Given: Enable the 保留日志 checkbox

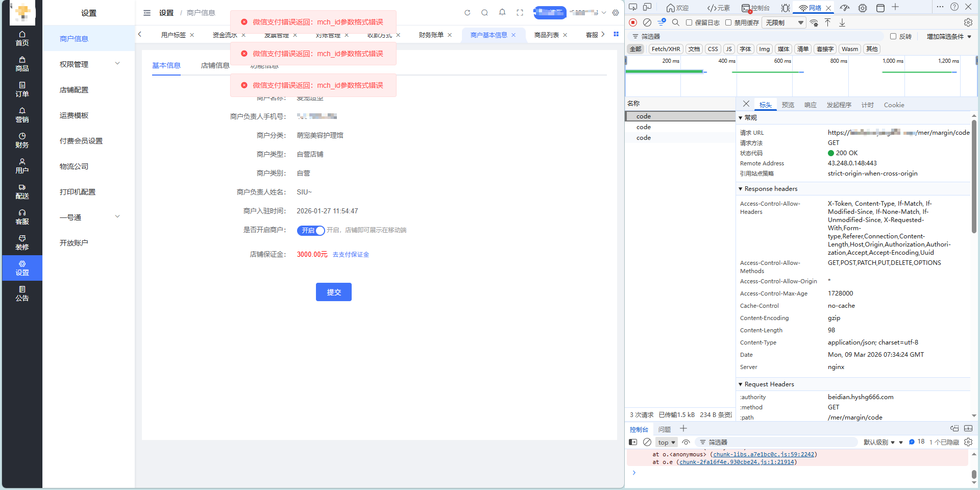Looking at the screenshot, I should coord(689,22).
